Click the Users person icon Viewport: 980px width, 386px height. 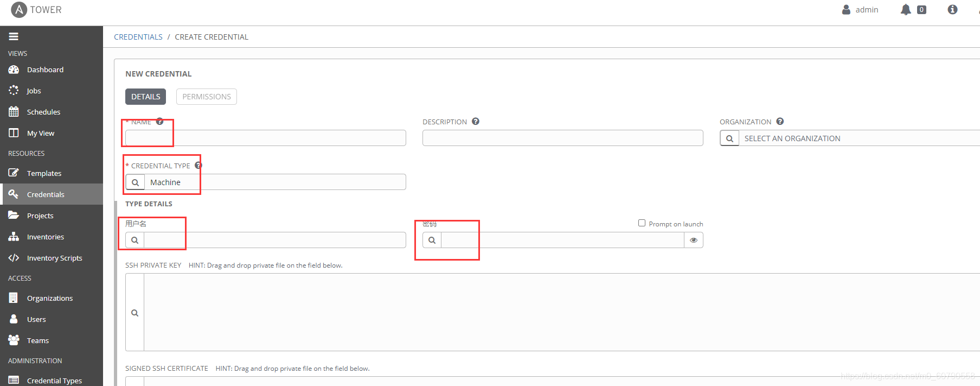tap(14, 319)
